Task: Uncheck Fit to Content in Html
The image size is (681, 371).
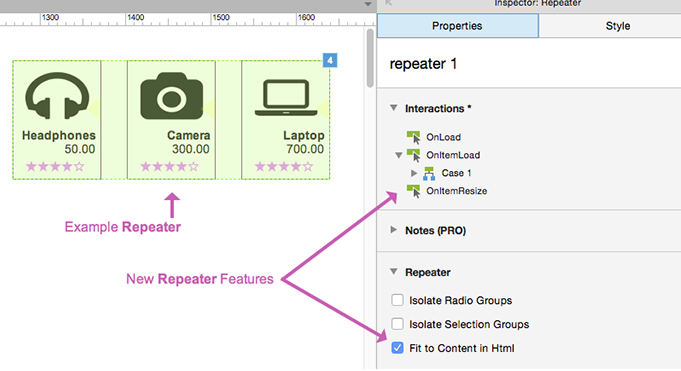Action: 397,348
